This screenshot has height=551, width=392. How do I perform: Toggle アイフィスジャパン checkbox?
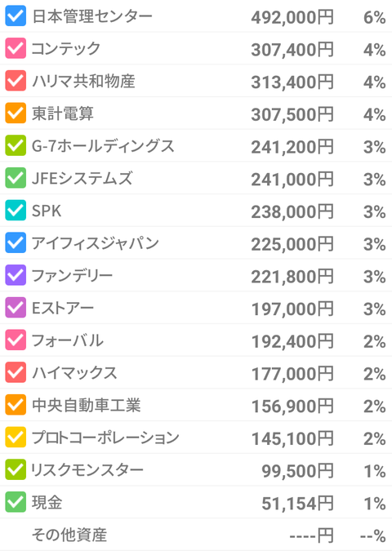[16, 242]
